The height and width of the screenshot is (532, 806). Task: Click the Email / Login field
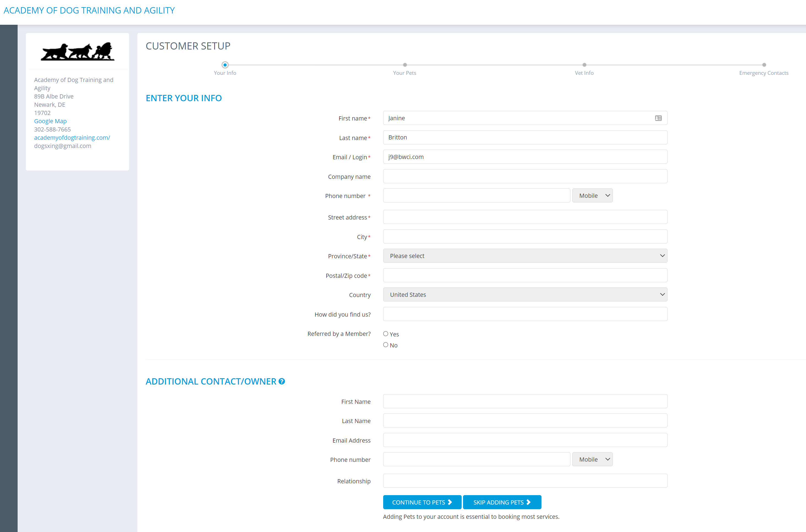[525, 157]
